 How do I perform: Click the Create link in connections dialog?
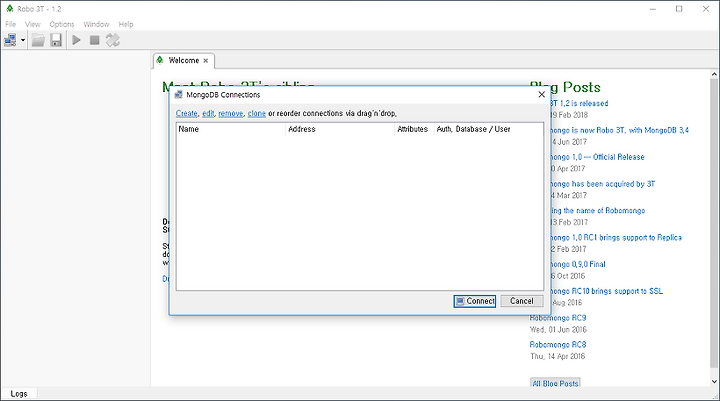(x=186, y=113)
